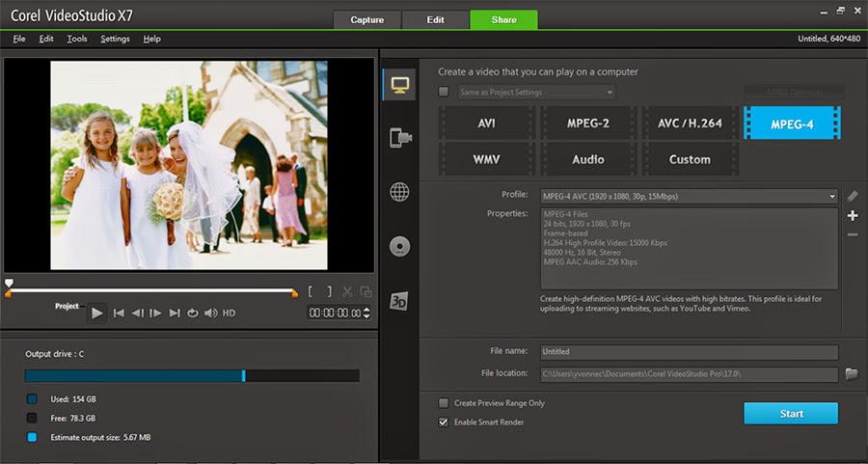Expand the Profile dropdown

click(831, 196)
